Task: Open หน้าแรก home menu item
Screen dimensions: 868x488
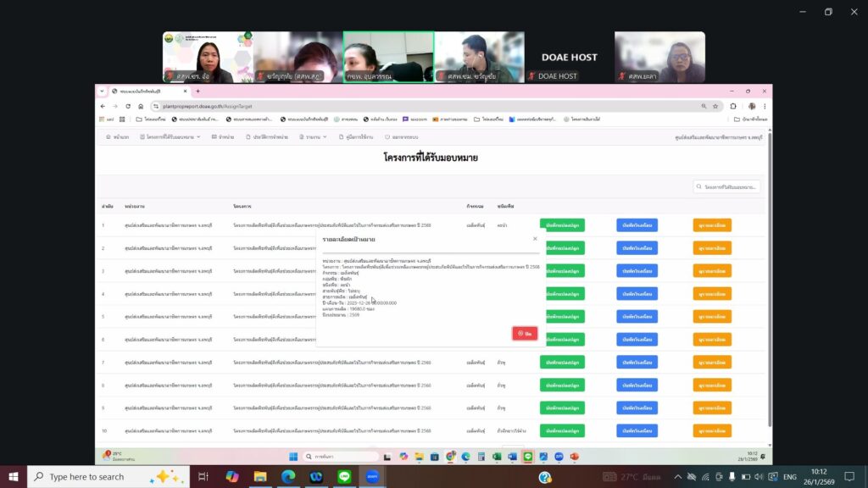Action: click(x=118, y=136)
